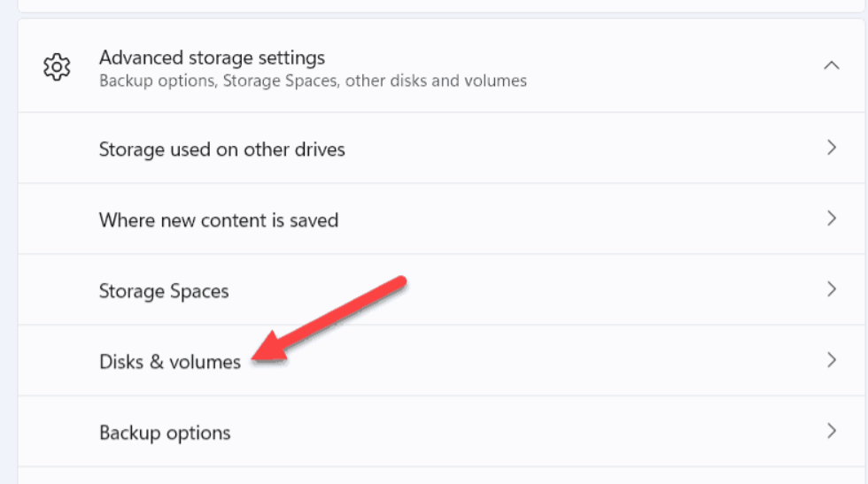Collapse the Advanced storage settings section chevron
Viewport: 868px width, 484px height.
tap(831, 65)
